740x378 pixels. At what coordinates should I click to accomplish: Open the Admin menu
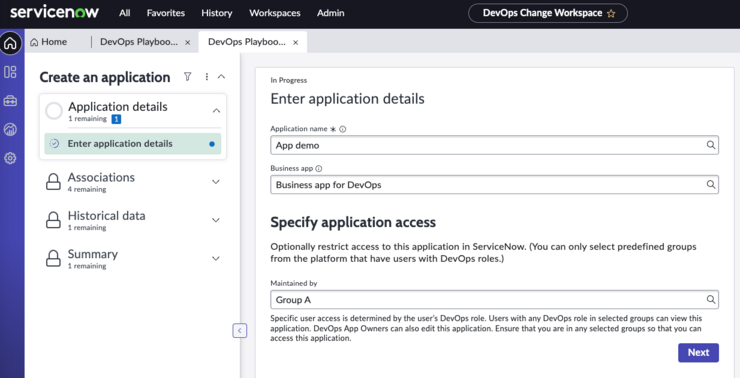pos(330,13)
